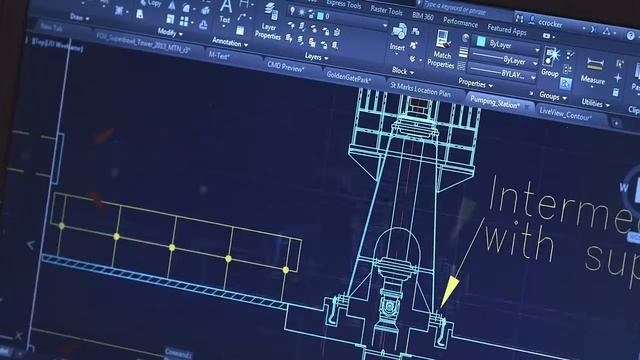Toggle Group Selection highlighted button
Image resolution: width=640 pixels, height=360 pixels.
[566, 83]
